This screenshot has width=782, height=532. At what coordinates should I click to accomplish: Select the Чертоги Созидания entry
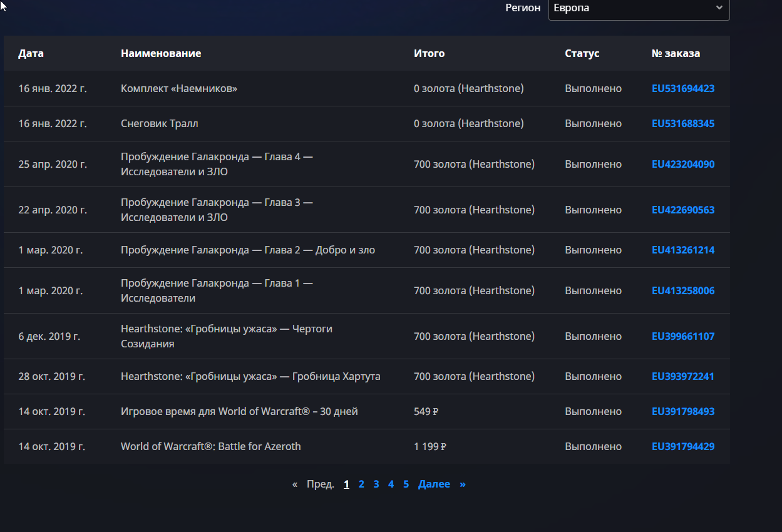pos(227,336)
